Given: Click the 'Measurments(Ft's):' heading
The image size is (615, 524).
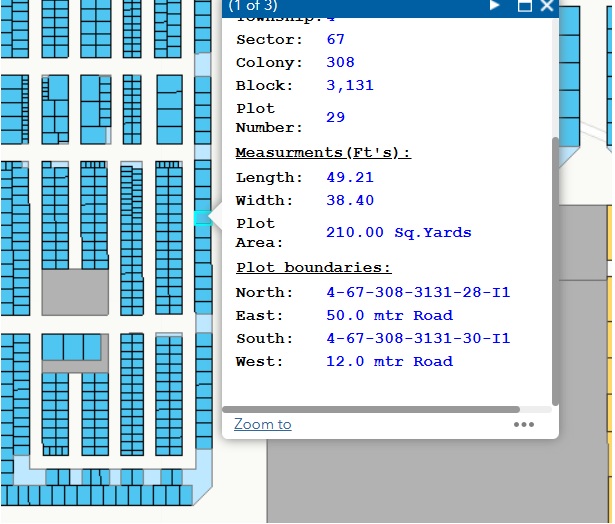Looking at the screenshot, I should (323, 153).
